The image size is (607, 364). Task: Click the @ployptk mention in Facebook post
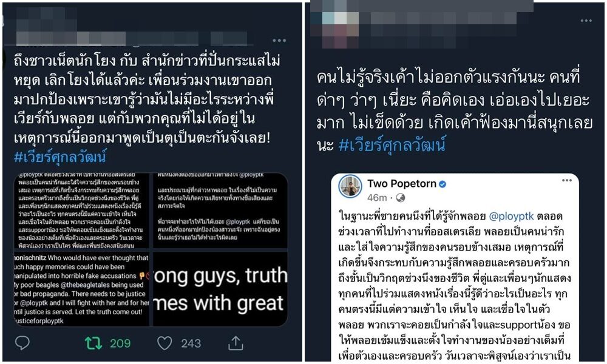click(x=511, y=216)
